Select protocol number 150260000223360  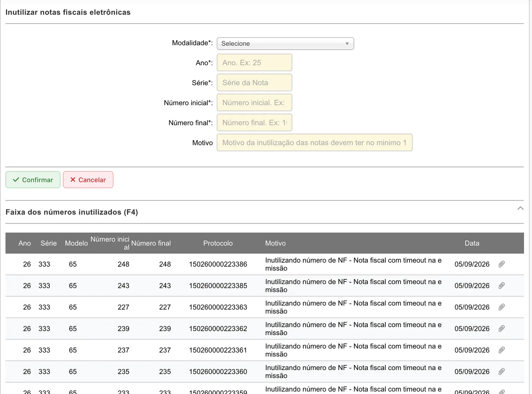pos(218,372)
